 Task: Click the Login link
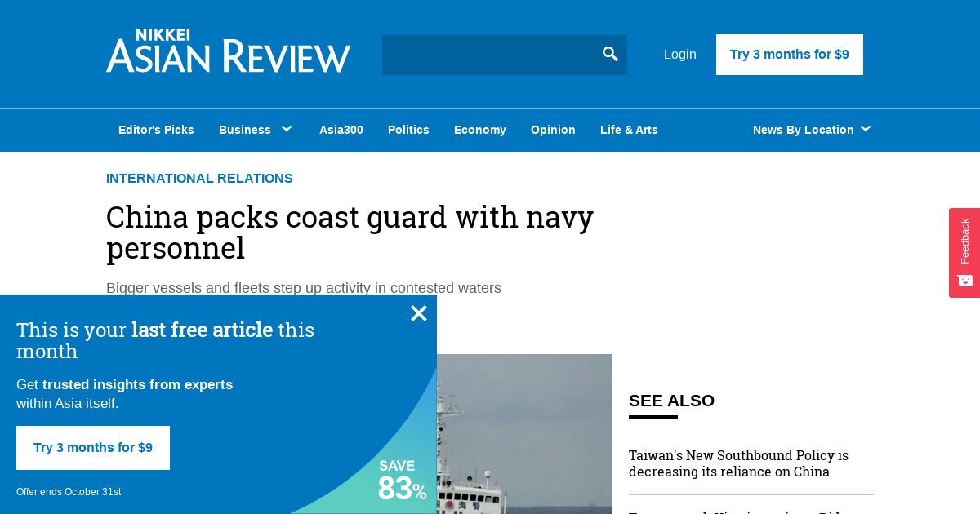680,55
